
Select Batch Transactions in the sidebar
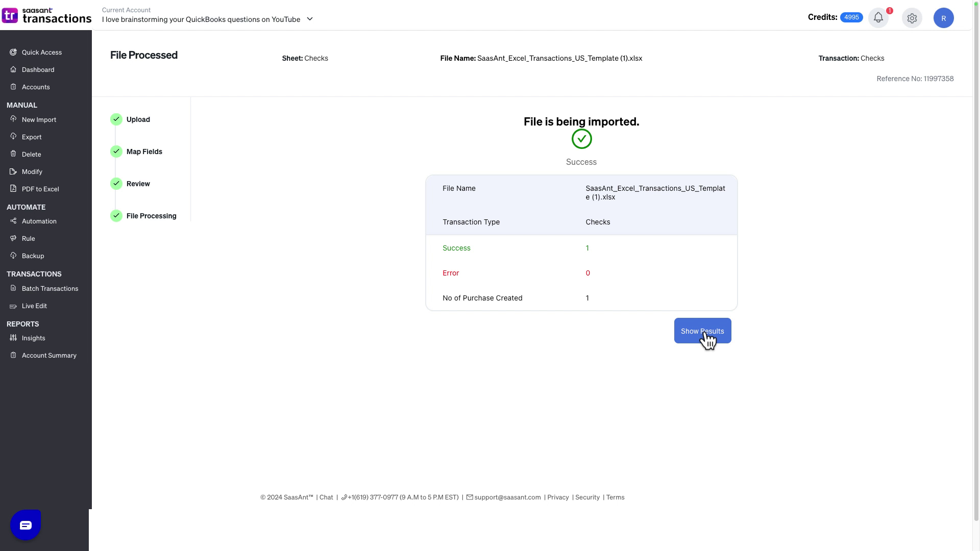point(50,289)
